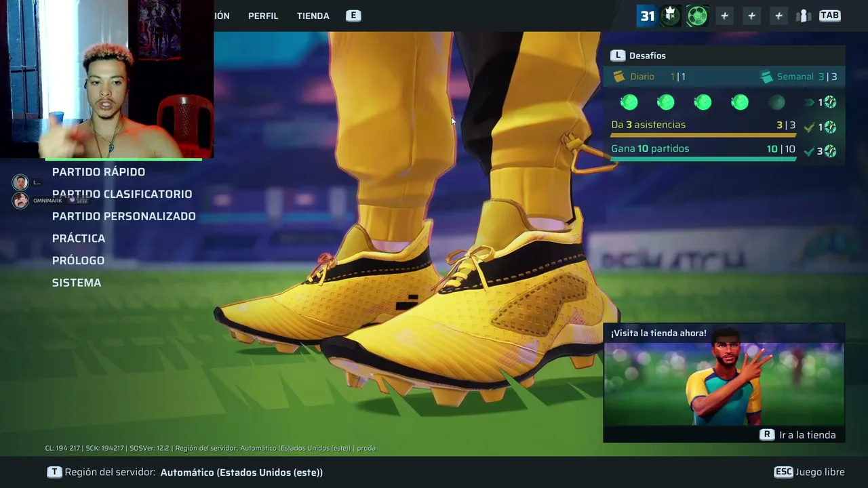Click the crown rank emblem icon
The width and height of the screenshot is (868, 488).
pos(671,16)
